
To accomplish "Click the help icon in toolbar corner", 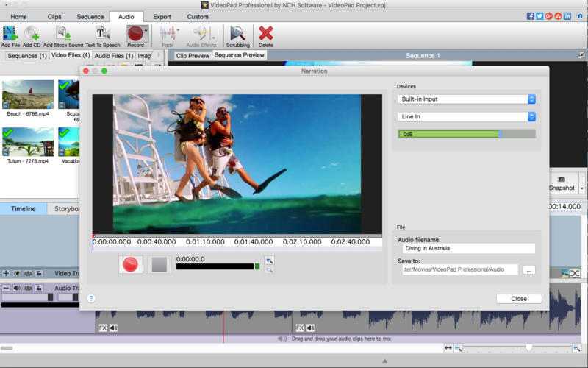I will 580,16.
